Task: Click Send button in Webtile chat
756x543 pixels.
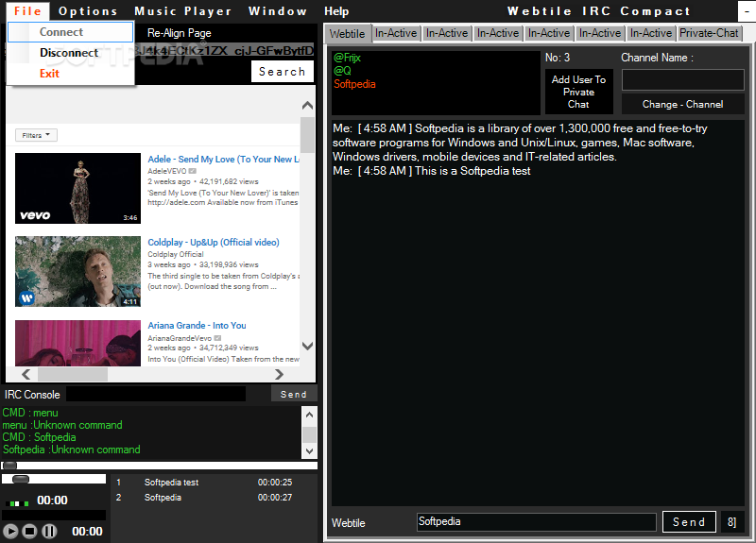Action: point(689,522)
